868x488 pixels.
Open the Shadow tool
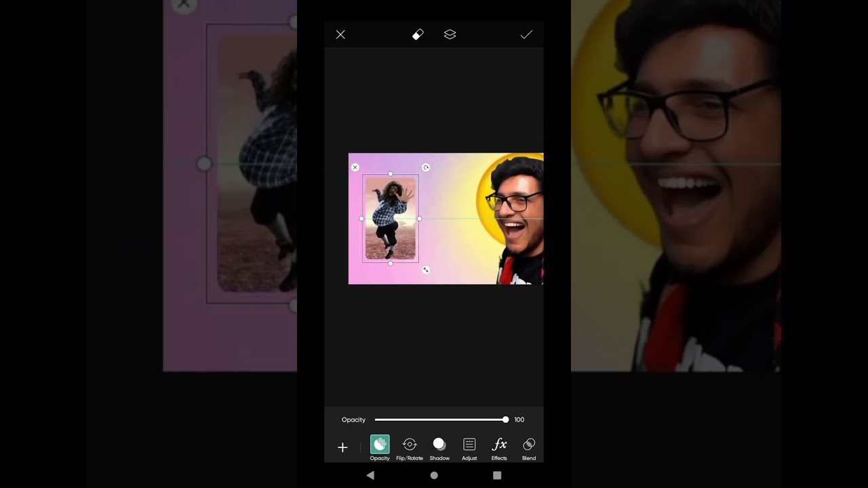439,448
